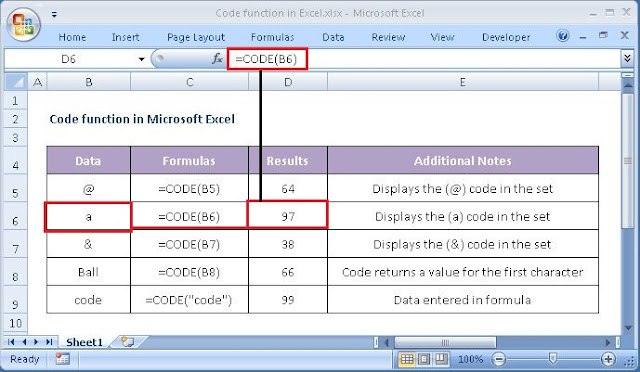Switch to Page Break Preview
Screen dimensions: 640x372
pos(441,359)
